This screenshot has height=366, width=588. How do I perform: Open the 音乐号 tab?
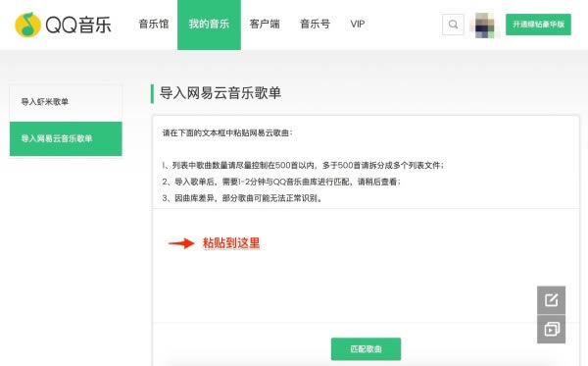315,24
